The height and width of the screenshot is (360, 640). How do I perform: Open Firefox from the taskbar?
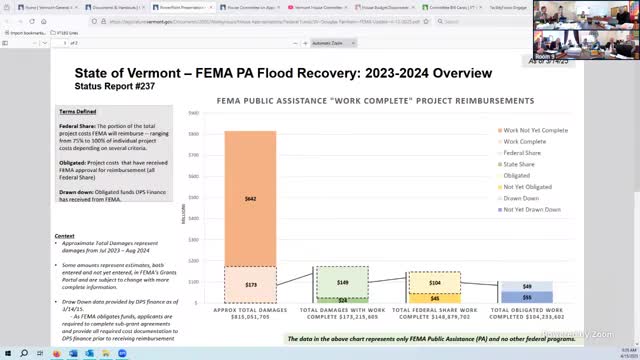click(57, 353)
